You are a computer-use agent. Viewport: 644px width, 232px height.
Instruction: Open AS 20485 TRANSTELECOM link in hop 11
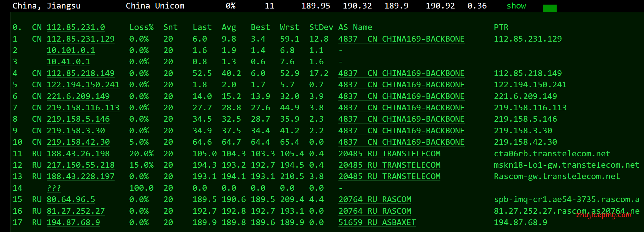point(389,154)
